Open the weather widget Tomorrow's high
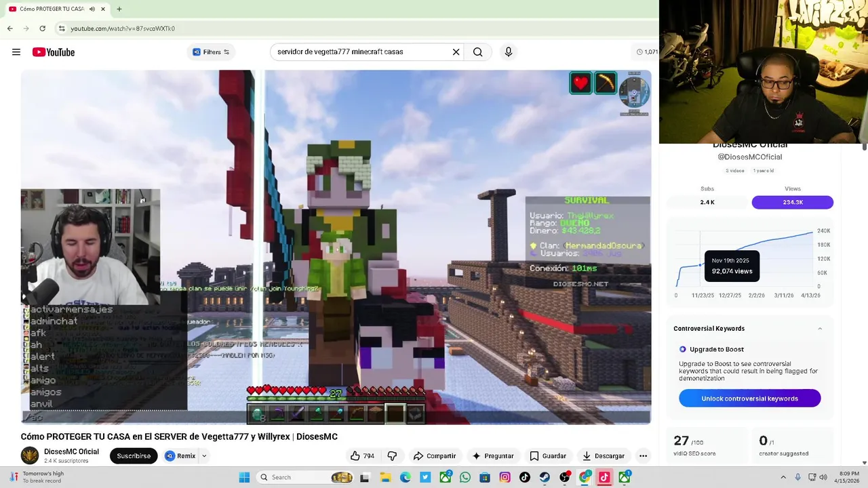Image resolution: width=868 pixels, height=488 pixels. tap(35, 477)
